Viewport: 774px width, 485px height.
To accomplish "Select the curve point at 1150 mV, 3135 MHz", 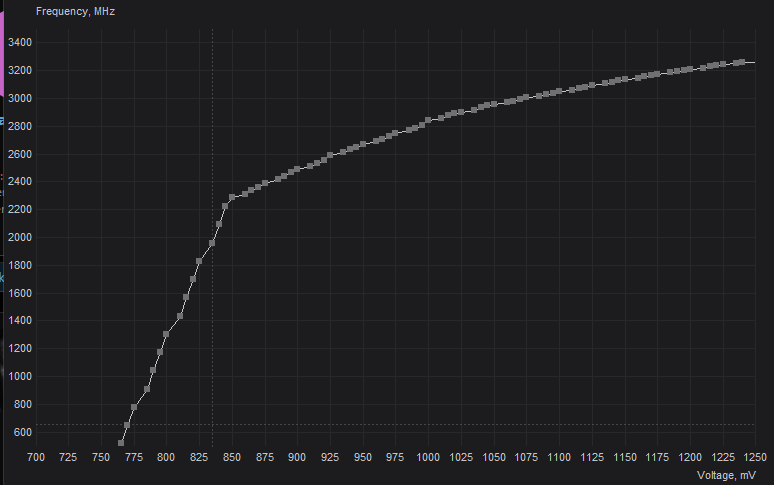I will (x=625, y=79).
